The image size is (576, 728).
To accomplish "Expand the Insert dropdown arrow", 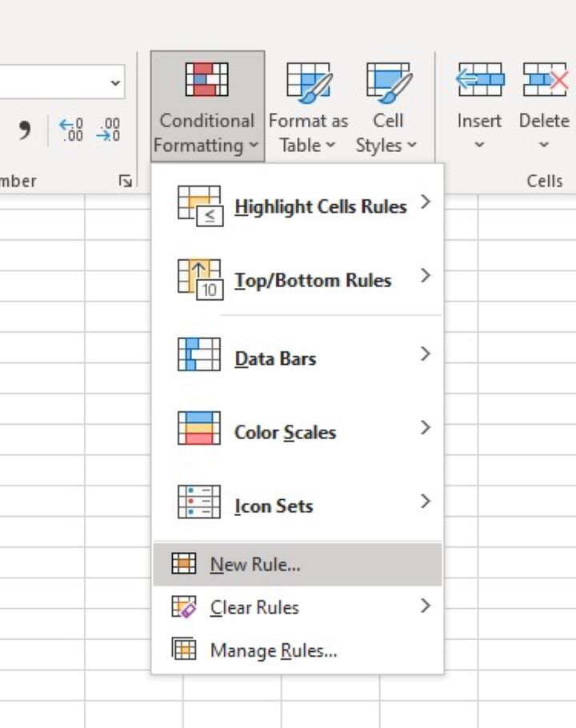I will pyautogui.click(x=479, y=146).
